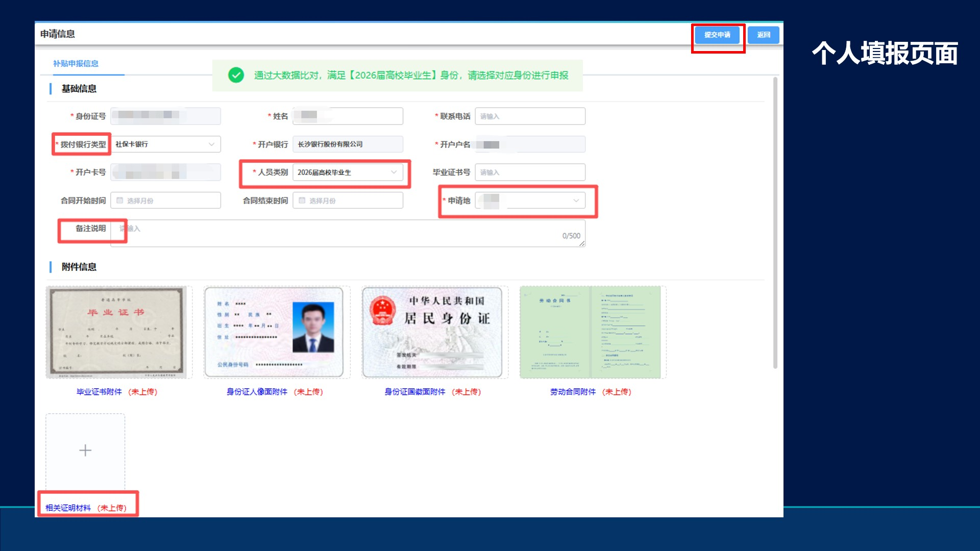Viewport: 980px width, 551px height.
Task: Click the calendar icon in 合同结束时间
Action: coord(302,201)
